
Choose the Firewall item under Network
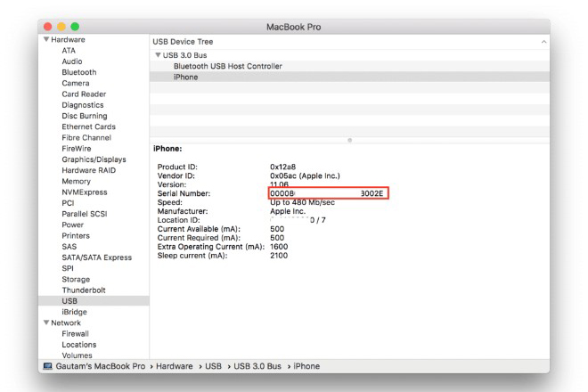point(75,333)
